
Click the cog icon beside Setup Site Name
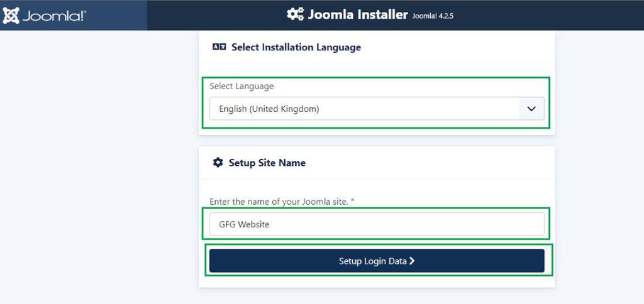pyautogui.click(x=218, y=163)
